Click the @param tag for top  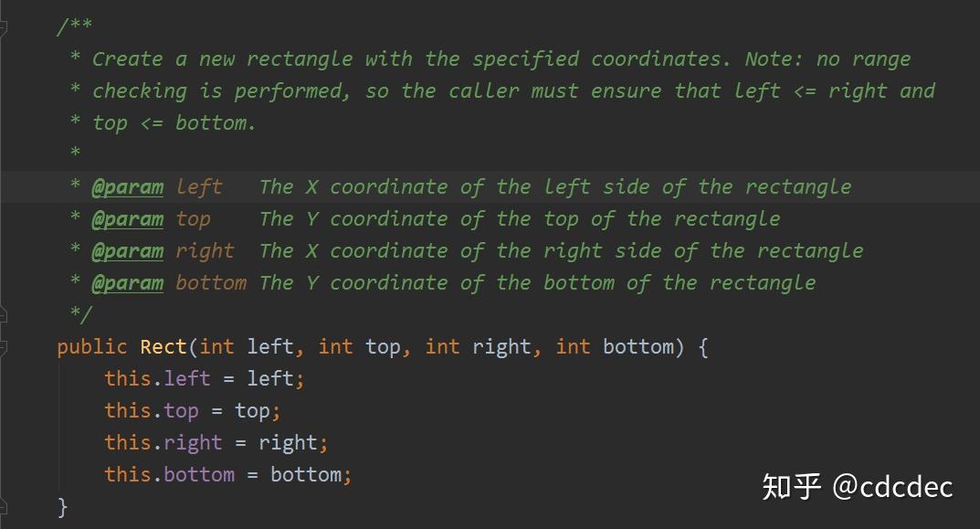tap(128, 219)
